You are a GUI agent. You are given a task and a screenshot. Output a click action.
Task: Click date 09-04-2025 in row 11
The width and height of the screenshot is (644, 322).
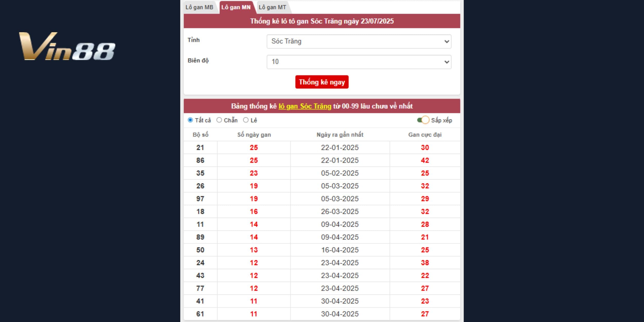coord(340,224)
